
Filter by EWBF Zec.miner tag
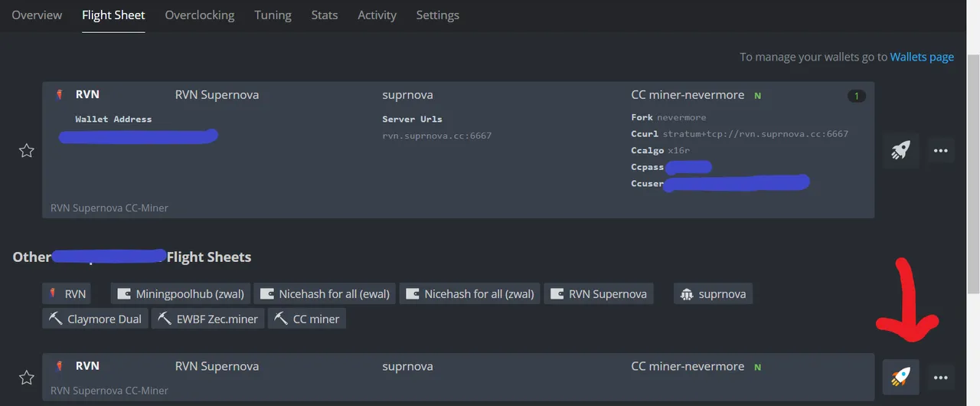click(x=208, y=319)
